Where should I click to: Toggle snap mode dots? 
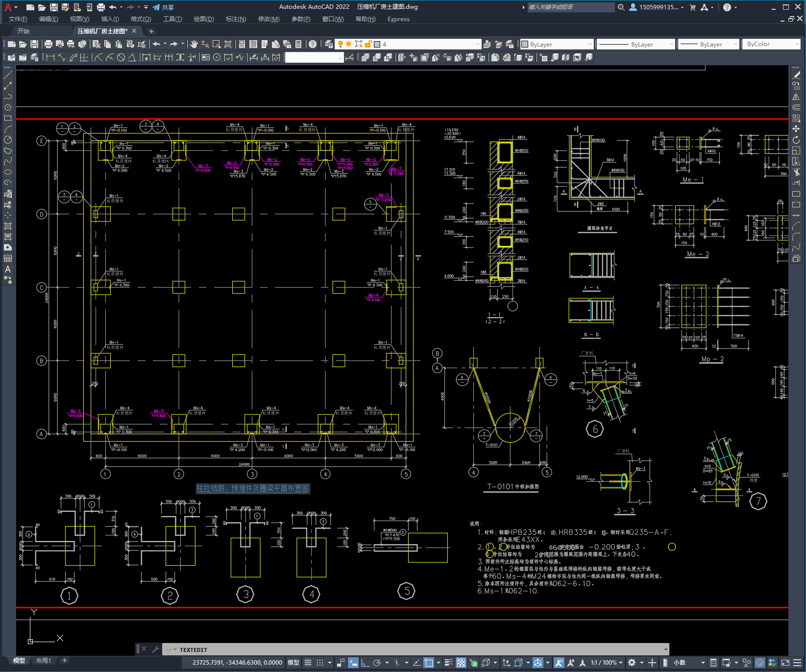click(x=320, y=663)
